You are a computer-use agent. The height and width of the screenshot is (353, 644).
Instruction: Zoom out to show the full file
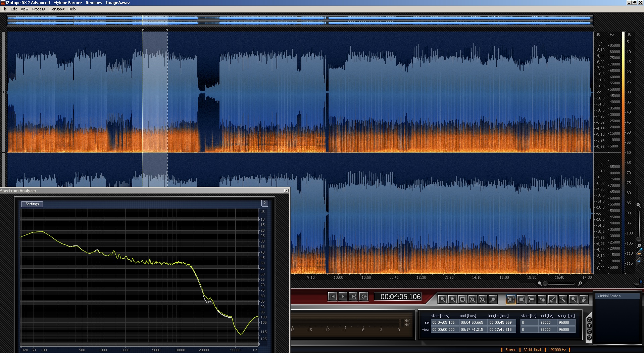click(x=462, y=299)
